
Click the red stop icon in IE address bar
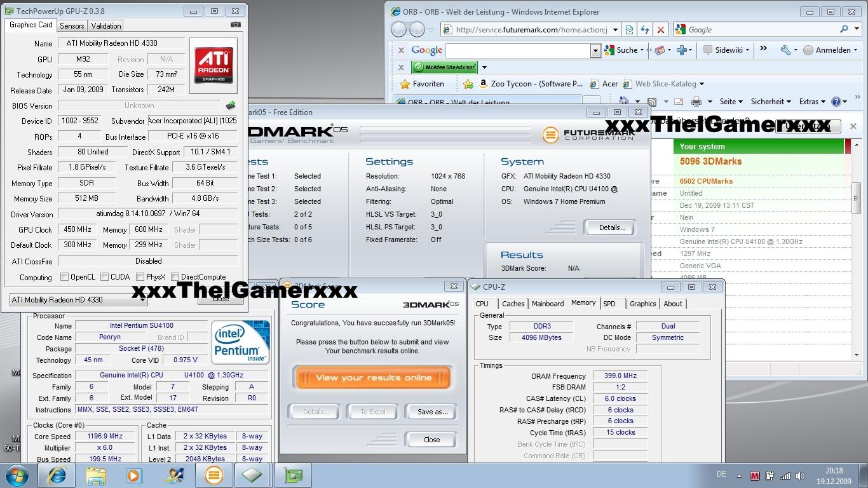click(661, 29)
